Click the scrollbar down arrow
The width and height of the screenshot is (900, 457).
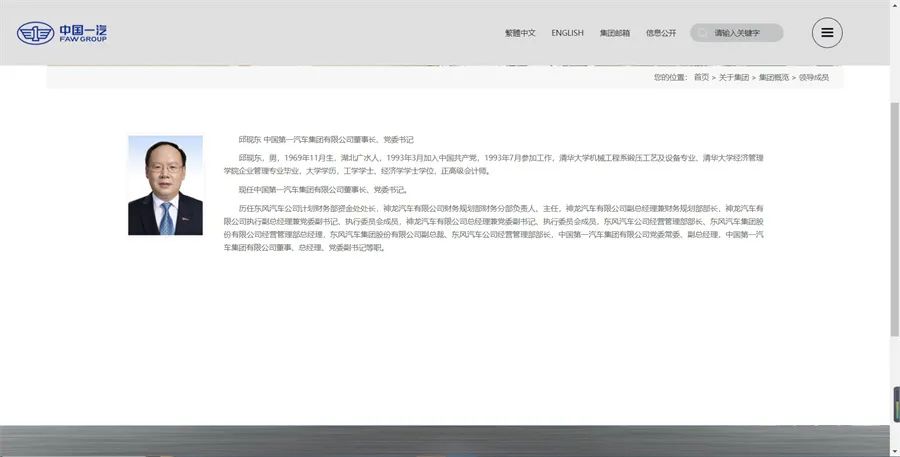click(894, 451)
